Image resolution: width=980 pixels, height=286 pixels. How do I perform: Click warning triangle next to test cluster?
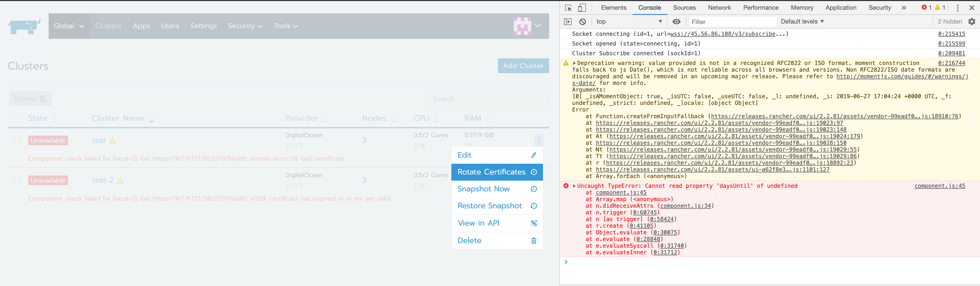[113, 140]
